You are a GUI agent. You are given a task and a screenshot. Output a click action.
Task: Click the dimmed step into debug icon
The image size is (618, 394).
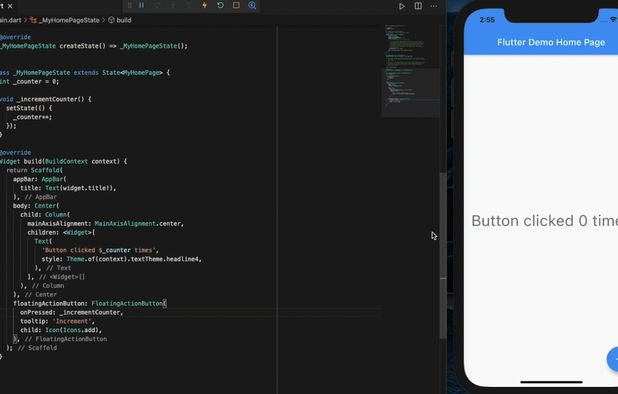coord(173,5)
